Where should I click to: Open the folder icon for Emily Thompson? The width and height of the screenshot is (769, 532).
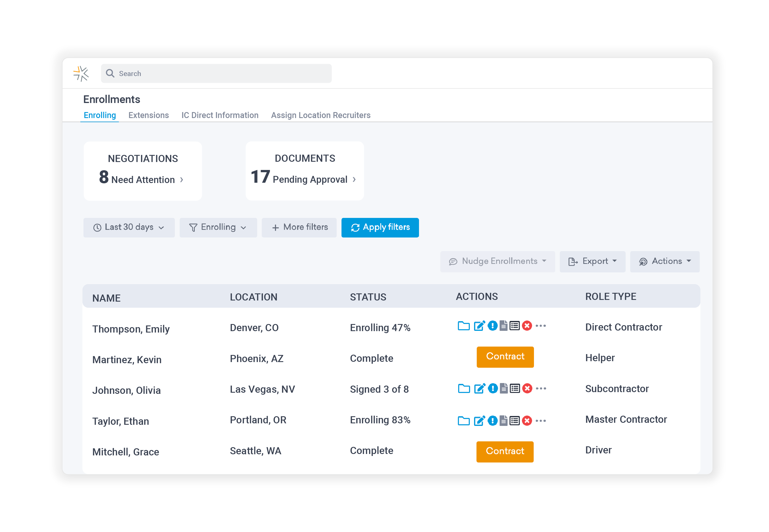464,326
